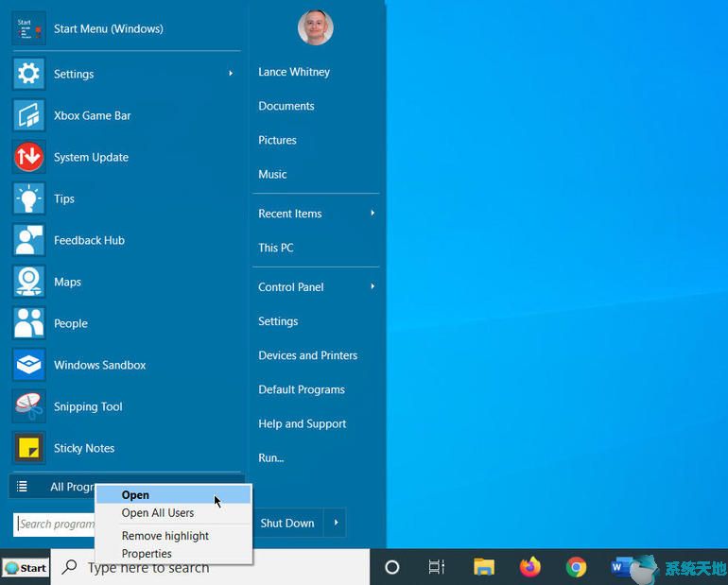
Task: Click the Sticky Notes label
Action: (84, 448)
